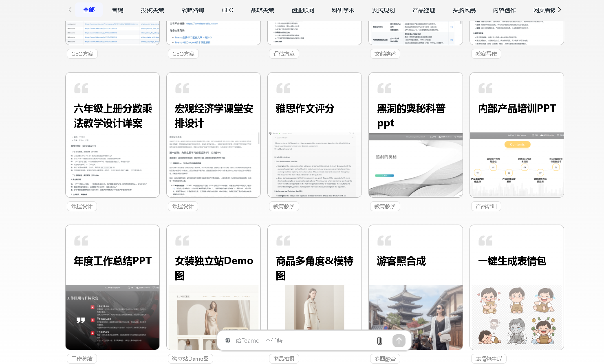Open the 一键生成表情包 case card
The width and height of the screenshot is (604, 364).
(x=516, y=287)
